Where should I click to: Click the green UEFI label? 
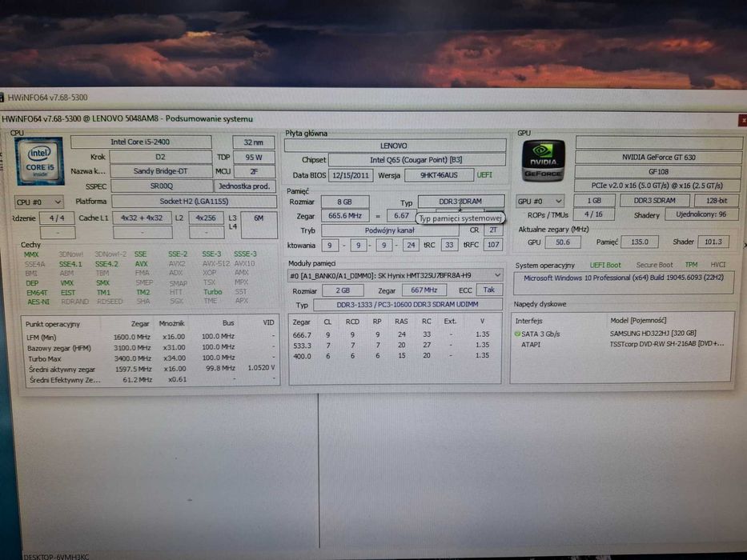[484, 175]
